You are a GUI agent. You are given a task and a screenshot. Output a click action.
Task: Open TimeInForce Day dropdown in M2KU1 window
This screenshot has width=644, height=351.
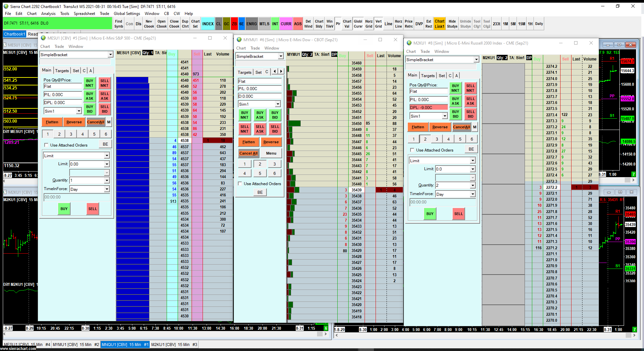point(473,194)
